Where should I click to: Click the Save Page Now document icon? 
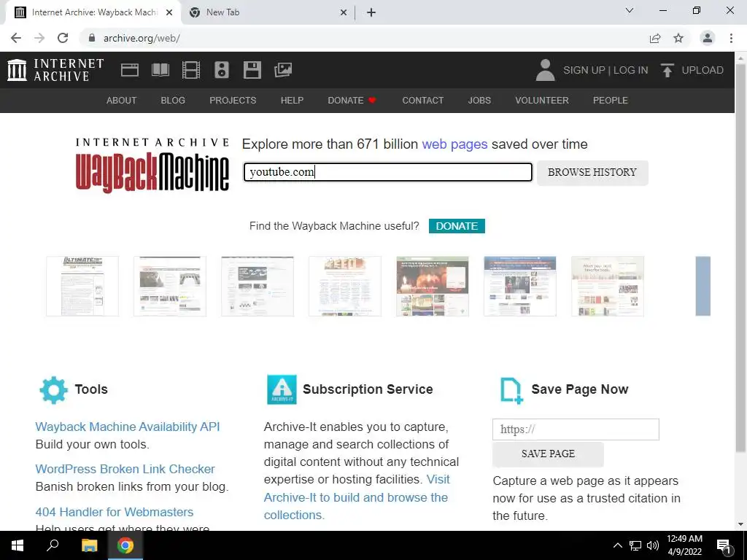click(x=511, y=391)
